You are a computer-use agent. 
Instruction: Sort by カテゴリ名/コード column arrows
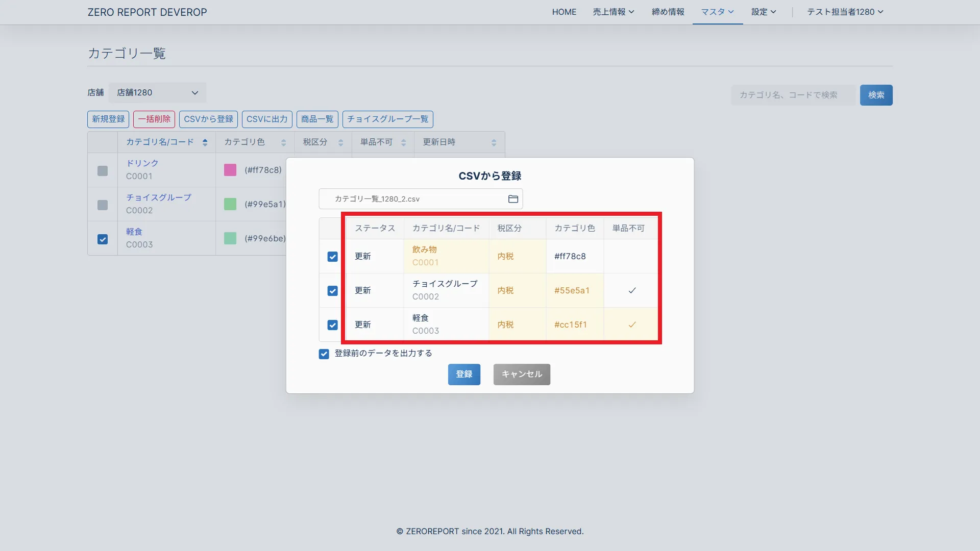click(x=205, y=142)
